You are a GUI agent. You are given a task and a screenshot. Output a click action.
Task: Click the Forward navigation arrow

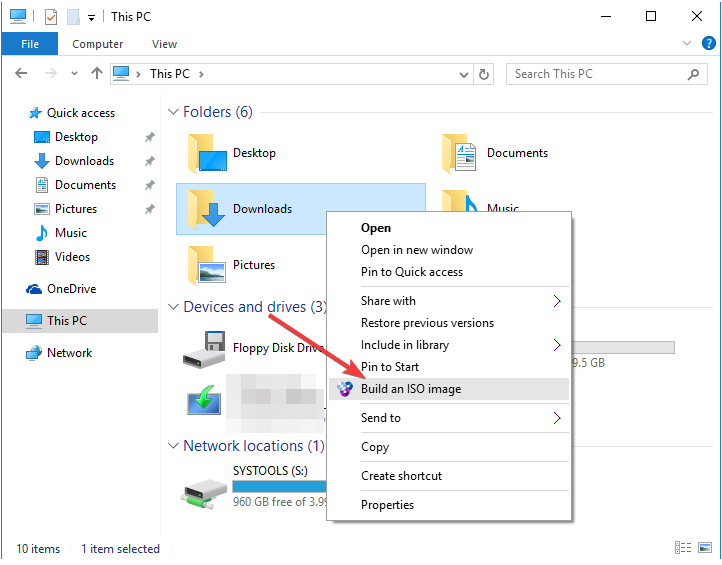click(51, 73)
